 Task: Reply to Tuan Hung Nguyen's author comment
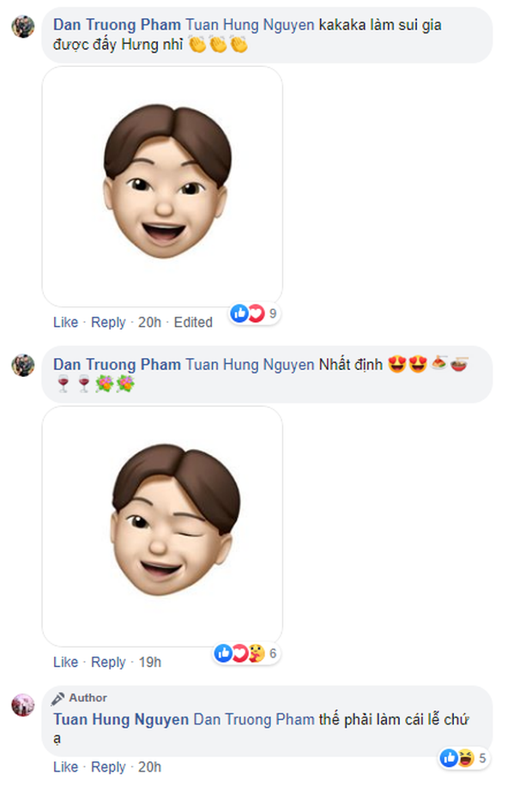[108, 767]
